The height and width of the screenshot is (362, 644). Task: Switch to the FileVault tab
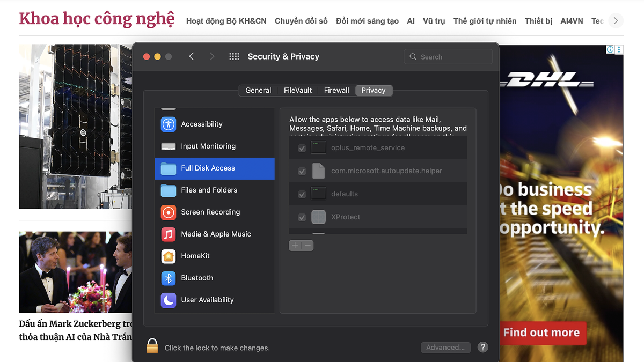click(298, 90)
